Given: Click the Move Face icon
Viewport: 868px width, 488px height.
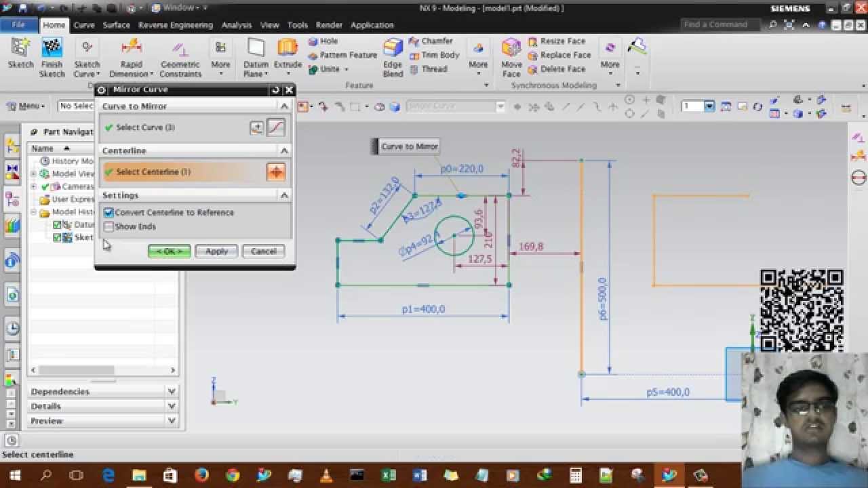Looking at the screenshot, I should click(511, 47).
